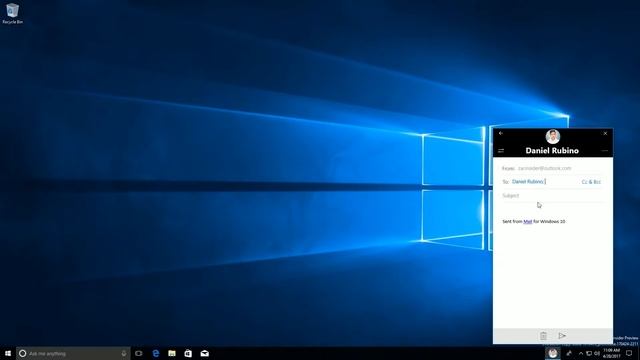Click the Cortana microphone icon
The height and width of the screenshot is (360, 640).
click(x=124, y=353)
